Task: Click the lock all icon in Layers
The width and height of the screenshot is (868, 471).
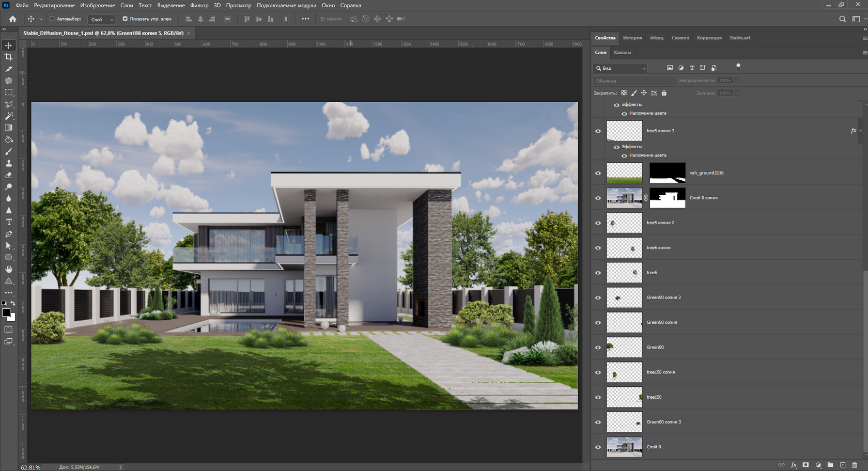Action: click(664, 93)
